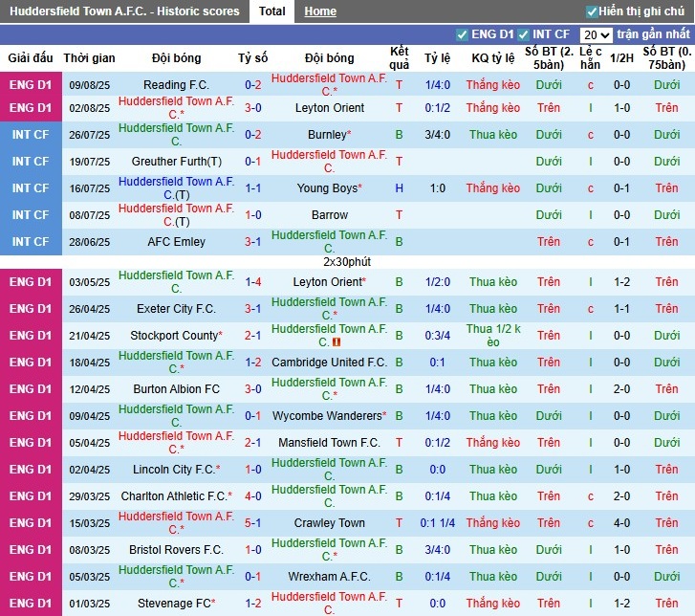Click ENG D1 badge for 03/05/25 match
The width and height of the screenshot is (695, 616).
(x=30, y=282)
